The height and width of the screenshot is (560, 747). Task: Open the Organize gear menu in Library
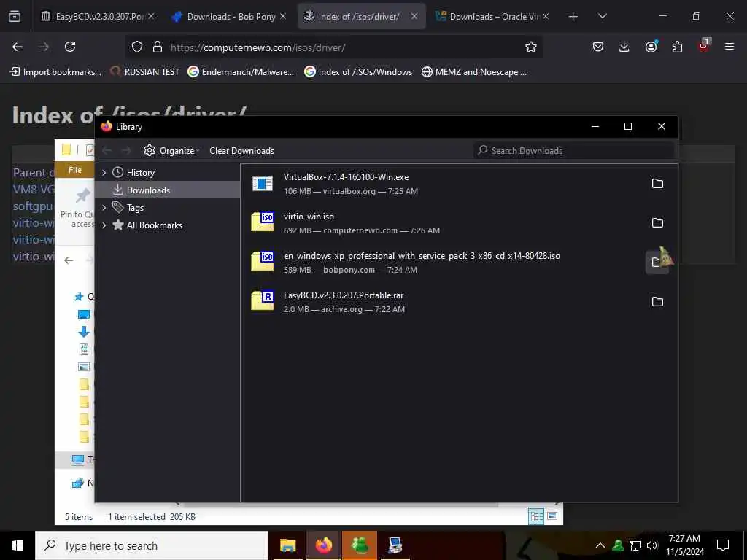point(171,150)
